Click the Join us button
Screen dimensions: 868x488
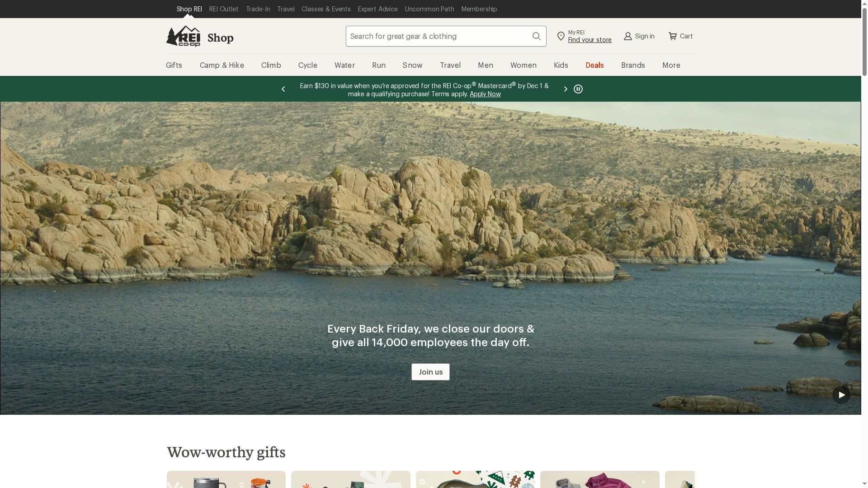click(430, 372)
